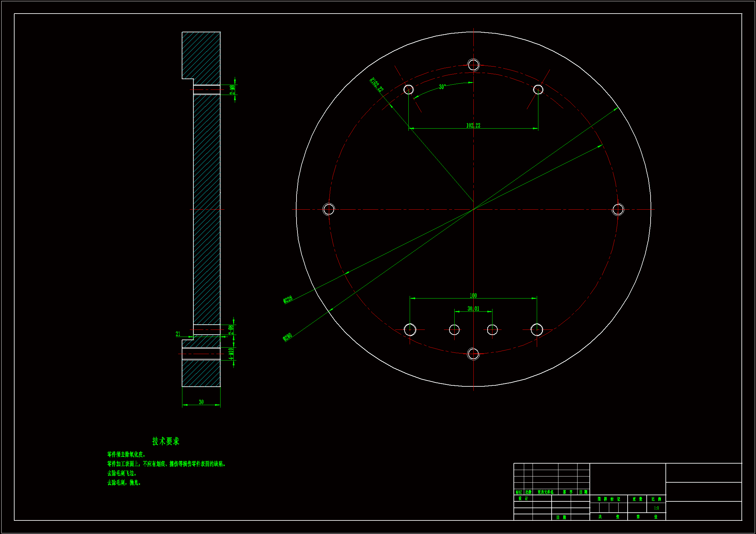Click the 30.01 dimension text
This screenshot has height=534, width=756.
tap(473, 309)
